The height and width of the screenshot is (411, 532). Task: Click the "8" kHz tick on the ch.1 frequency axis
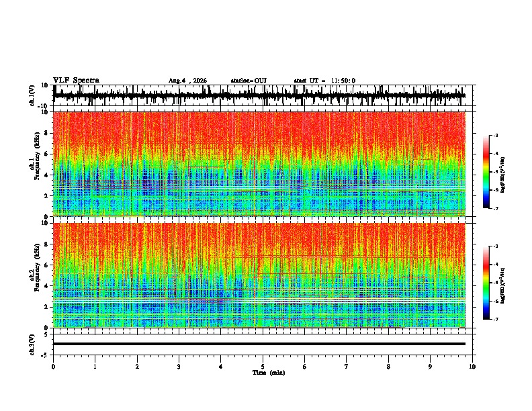click(x=47, y=133)
